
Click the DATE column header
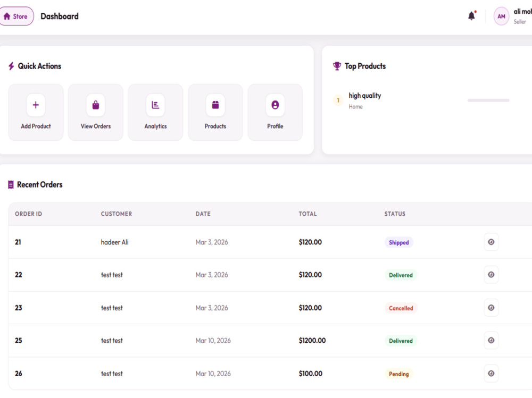click(203, 214)
